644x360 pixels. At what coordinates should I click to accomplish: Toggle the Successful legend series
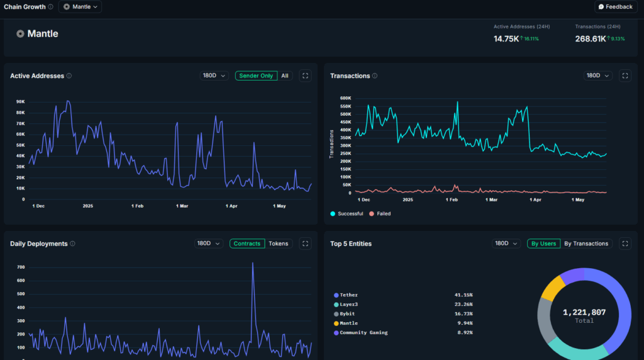(347, 214)
